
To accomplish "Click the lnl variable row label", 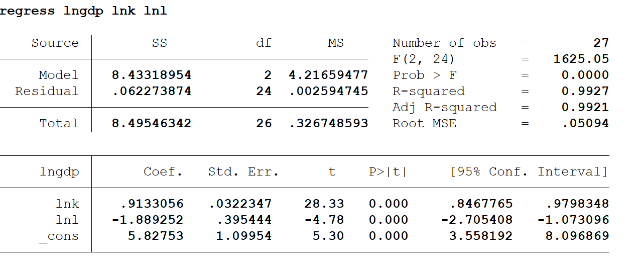I will point(67,220).
